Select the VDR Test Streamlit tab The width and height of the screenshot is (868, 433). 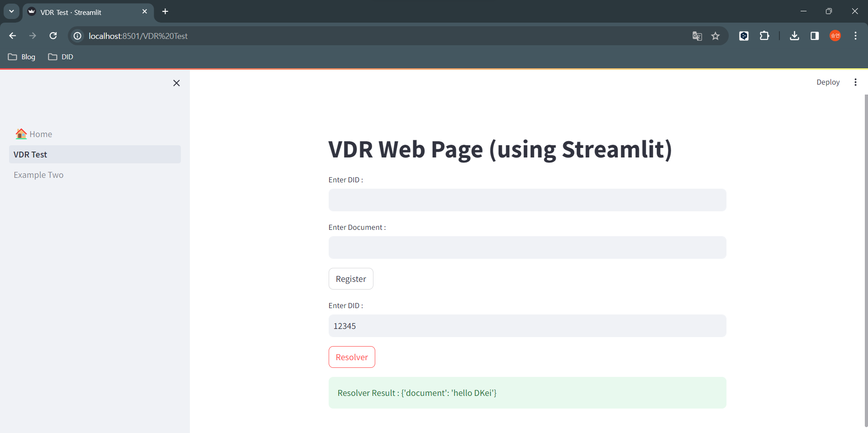coord(88,12)
